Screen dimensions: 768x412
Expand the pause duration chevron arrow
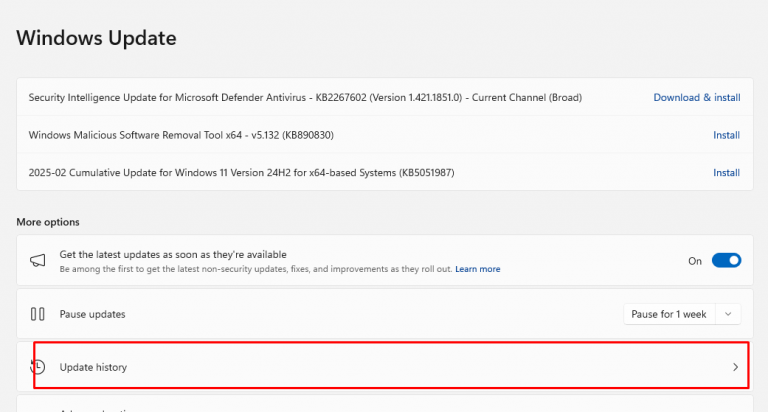(x=729, y=314)
